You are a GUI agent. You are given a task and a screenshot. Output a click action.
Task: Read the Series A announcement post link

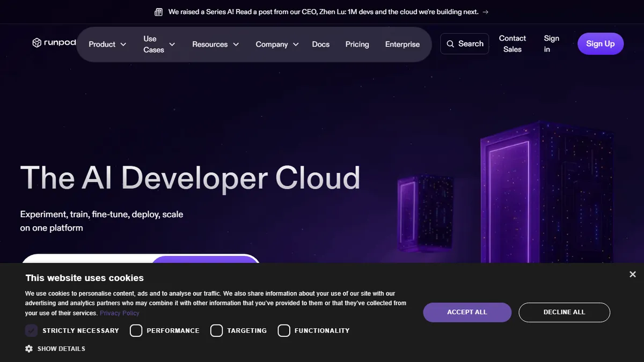click(x=323, y=12)
